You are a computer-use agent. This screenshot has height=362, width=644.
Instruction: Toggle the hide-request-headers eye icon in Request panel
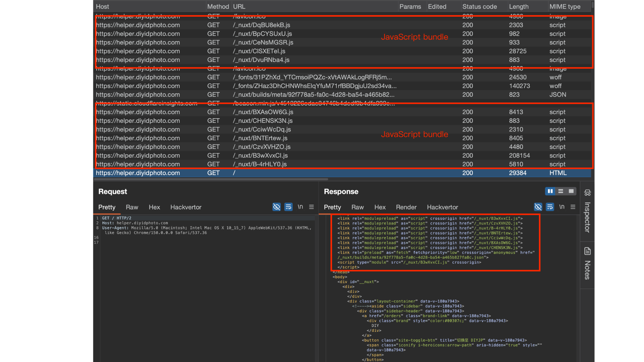tap(276, 207)
